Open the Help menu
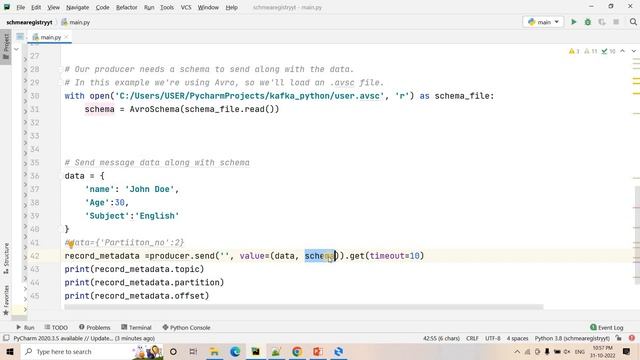The image size is (640, 360). click(231, 7)
